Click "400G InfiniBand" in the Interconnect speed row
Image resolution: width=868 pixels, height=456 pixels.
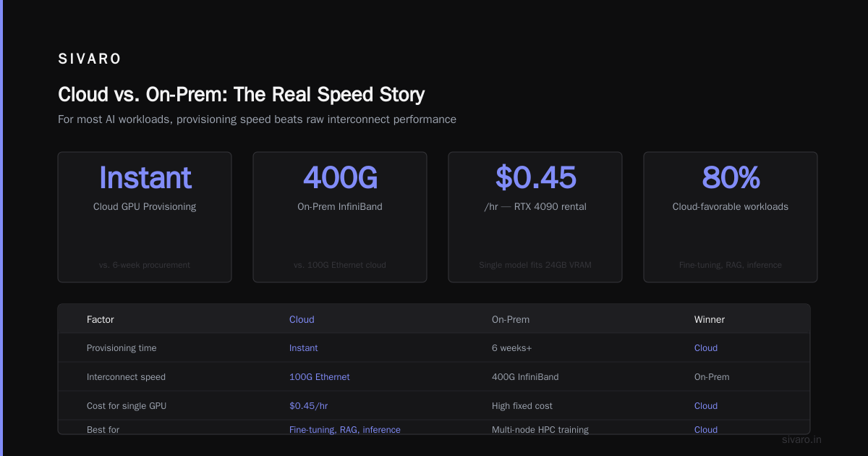coord(525,377)
